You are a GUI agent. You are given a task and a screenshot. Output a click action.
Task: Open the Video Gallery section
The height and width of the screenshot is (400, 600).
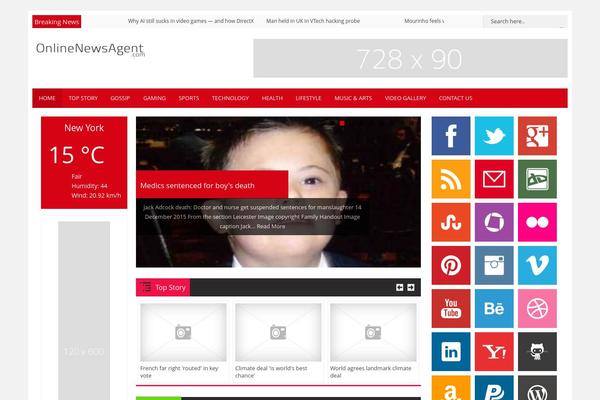405,98
